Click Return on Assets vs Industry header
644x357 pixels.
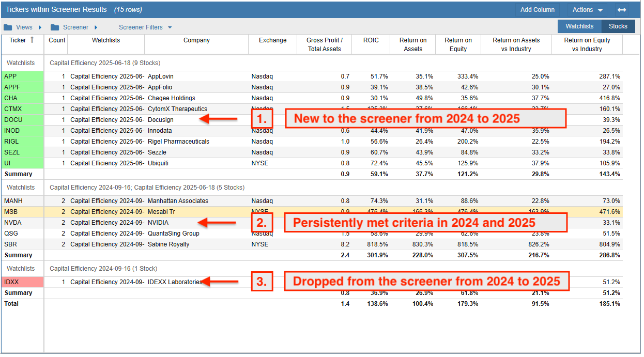tap(516, 44)
